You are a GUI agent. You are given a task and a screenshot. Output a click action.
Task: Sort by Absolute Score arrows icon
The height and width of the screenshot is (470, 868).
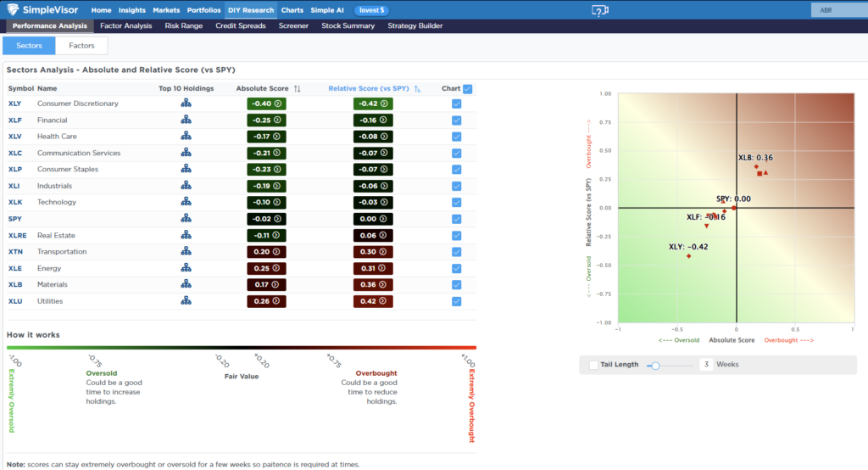pos(298,88)
